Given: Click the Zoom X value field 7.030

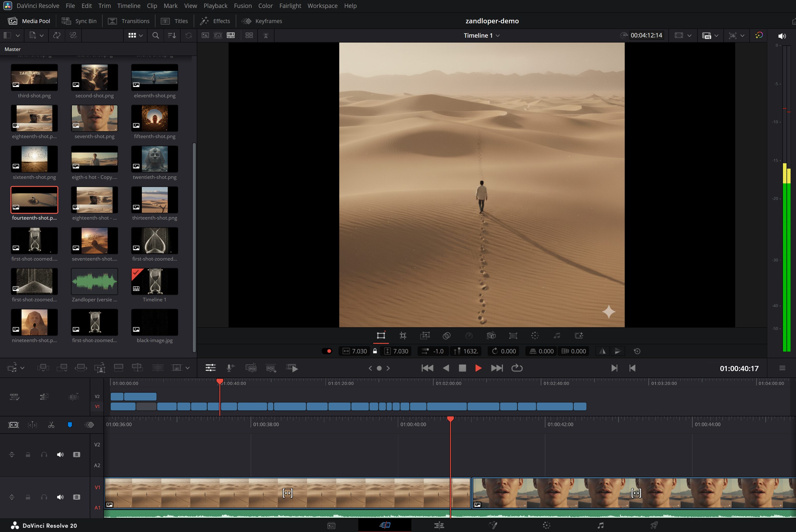Looking at the screenshot, I should tap(359, 351).
